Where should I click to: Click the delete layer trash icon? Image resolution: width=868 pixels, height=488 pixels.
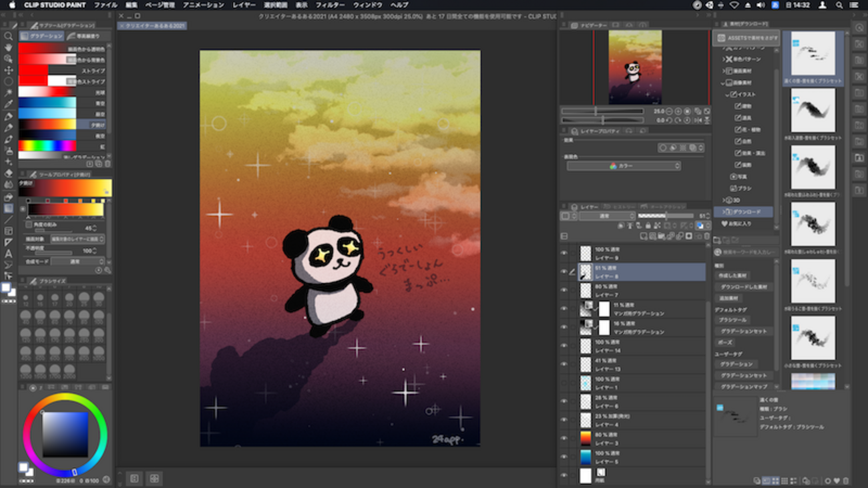[x=707, y=236]
